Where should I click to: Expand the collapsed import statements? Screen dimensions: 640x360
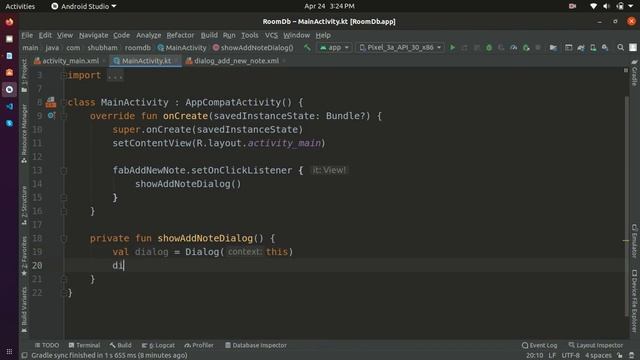[x=115, y=76]
